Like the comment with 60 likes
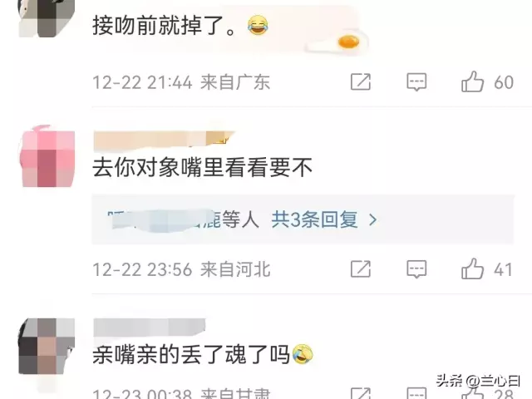The width and height of the screenshot is (532, 399). [x=472, y=81]
